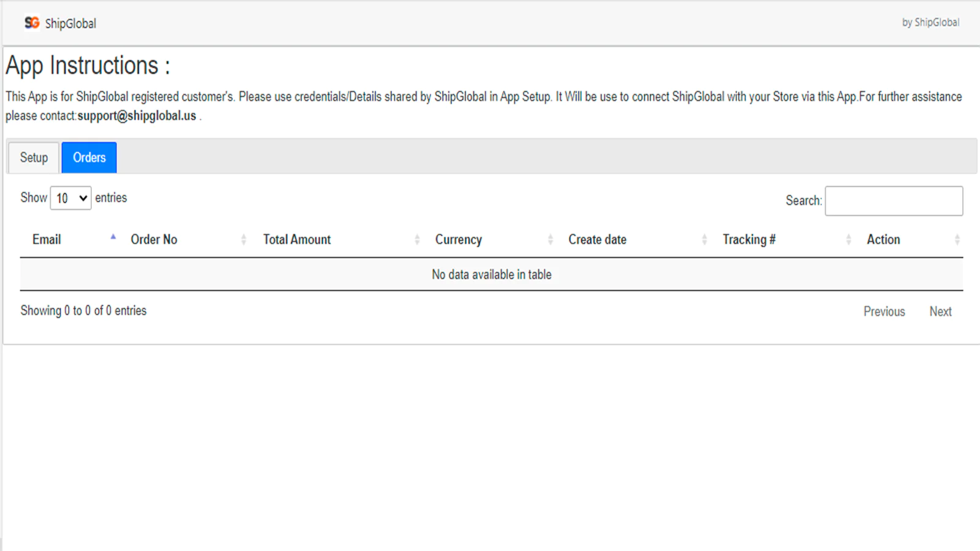The height and width of the screenshot is (551, 980).
Task: Sort table by Tracking # column
Action: (784, 239)
